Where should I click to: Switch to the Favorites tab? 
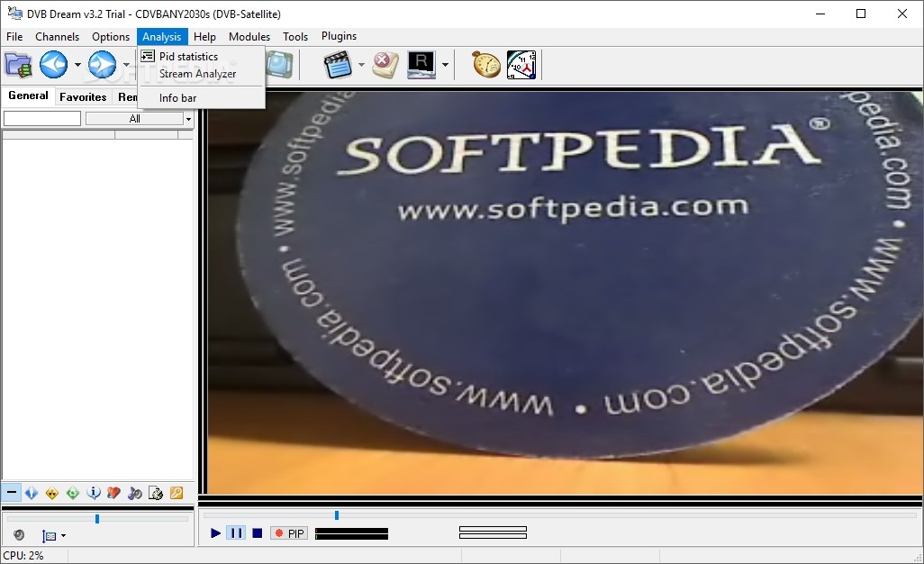(83, 96)
